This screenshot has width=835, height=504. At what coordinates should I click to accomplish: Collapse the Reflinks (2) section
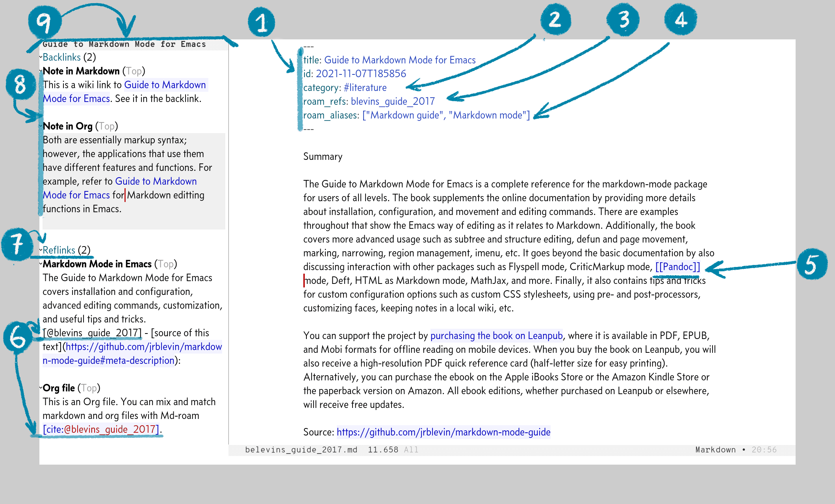tap(41, 250)
